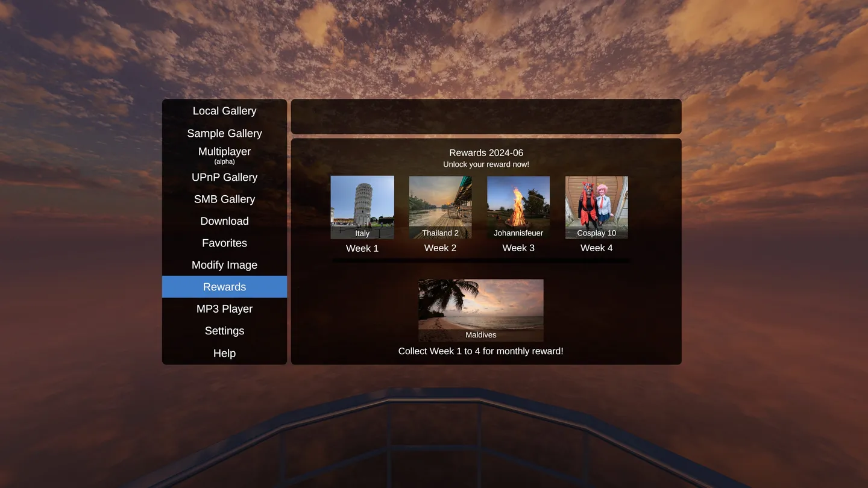Image resolution: width=868 pixels, height=488 pixels.
Task: Unlock the Week 1 Italy reward
Action: [362, 207]
